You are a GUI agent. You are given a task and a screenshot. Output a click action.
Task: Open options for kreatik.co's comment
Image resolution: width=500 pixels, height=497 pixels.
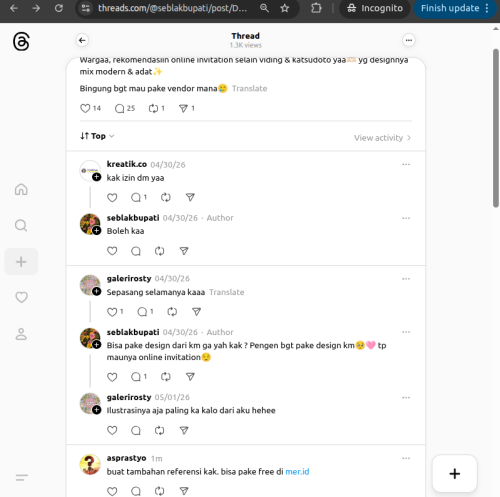tap(406, 164)
